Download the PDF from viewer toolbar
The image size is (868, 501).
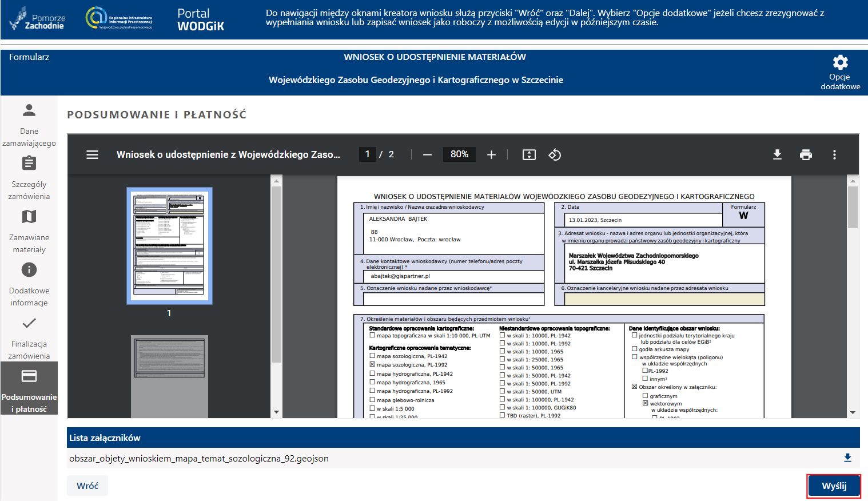click(x=777, y=154)
